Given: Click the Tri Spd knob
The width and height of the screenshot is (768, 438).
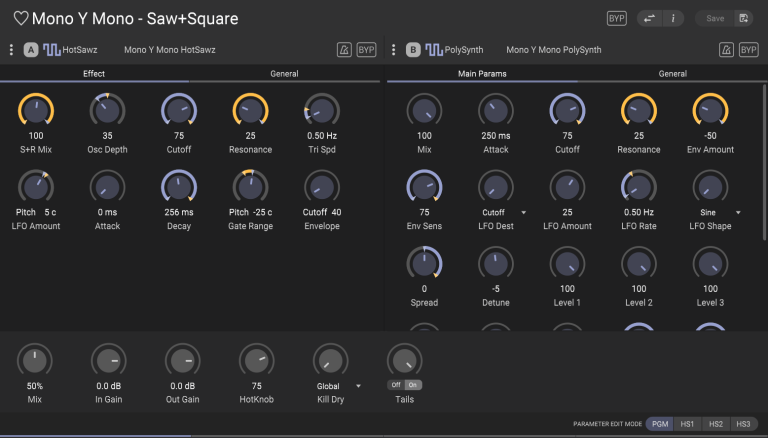Looking at the screenshot, I should pyautogui.click(x=322, y=110).
